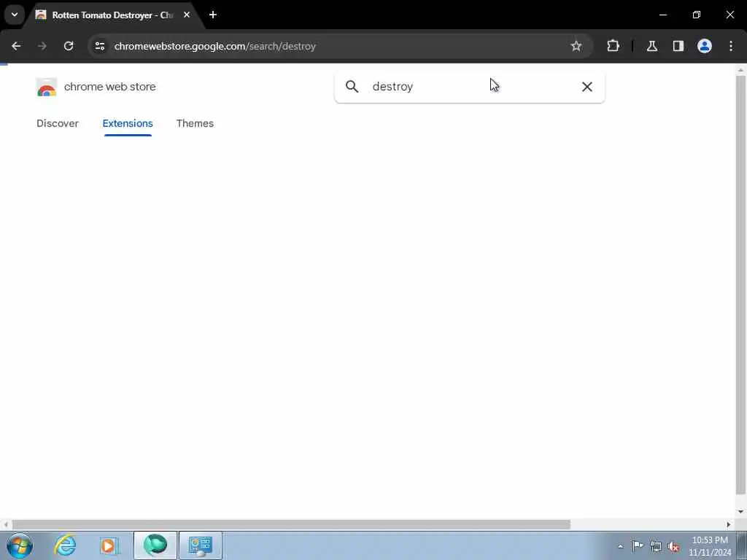Switch to the Discover tab

coord(58,123)
